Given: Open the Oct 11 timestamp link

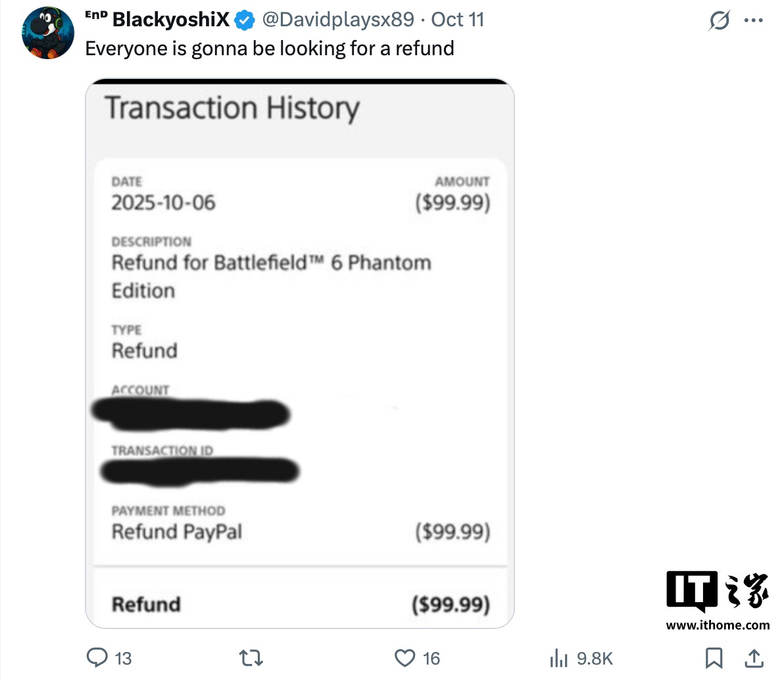Looking at the screenshot, I should pyautogui.click(x=457, y=20).
